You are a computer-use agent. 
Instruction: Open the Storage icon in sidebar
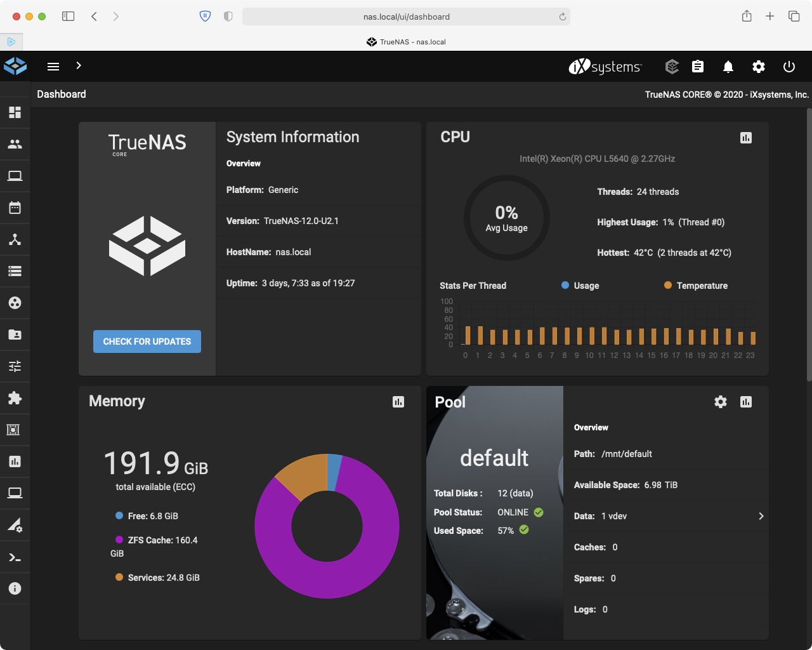pyautogui.click(x=15, y=271)
